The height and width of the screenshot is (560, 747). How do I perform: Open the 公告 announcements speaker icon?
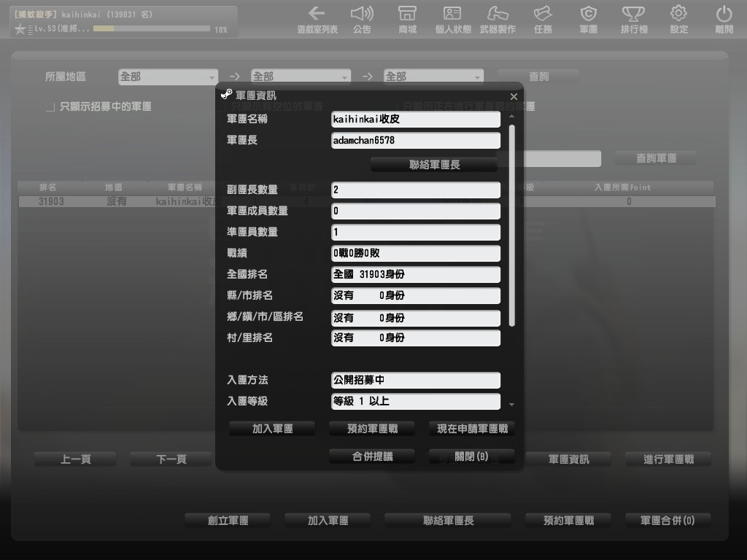click(x=362, y=19)
